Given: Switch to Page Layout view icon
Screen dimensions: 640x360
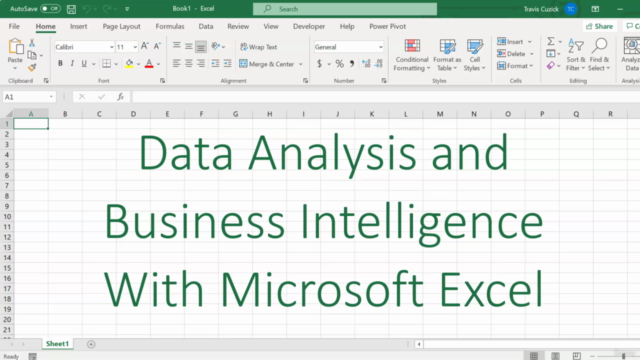Looking at the screenshot, I should click(x=555, y=356).
